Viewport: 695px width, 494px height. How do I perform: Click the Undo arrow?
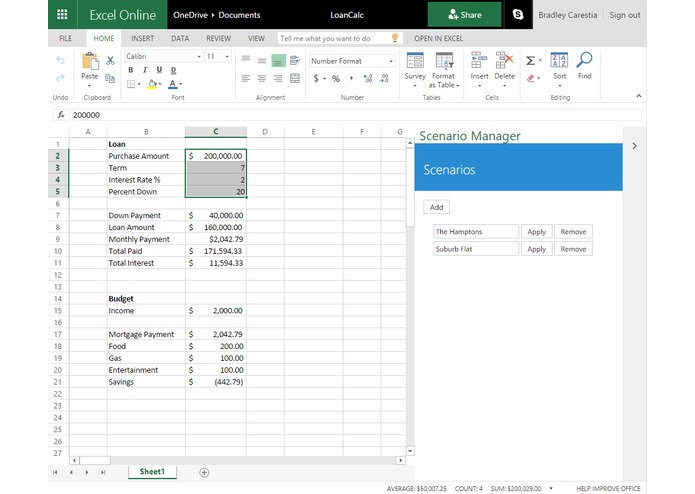(60, 60)
